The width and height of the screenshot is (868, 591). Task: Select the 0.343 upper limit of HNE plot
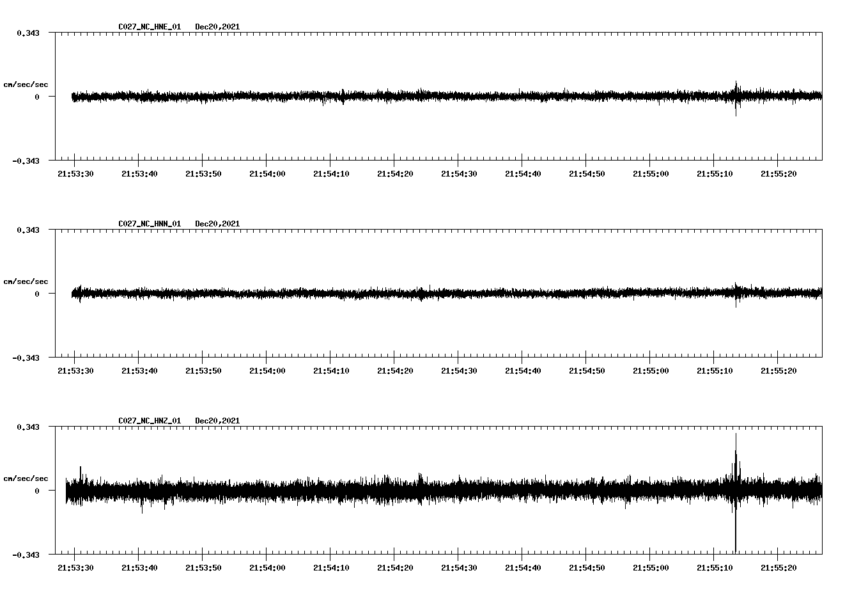click(27, 33)
